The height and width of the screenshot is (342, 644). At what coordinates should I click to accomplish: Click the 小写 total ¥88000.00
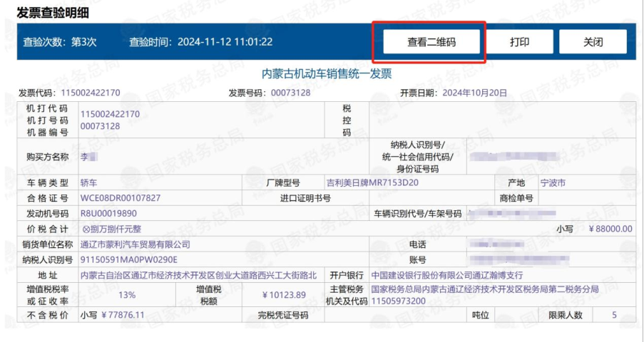coord(610,229)
